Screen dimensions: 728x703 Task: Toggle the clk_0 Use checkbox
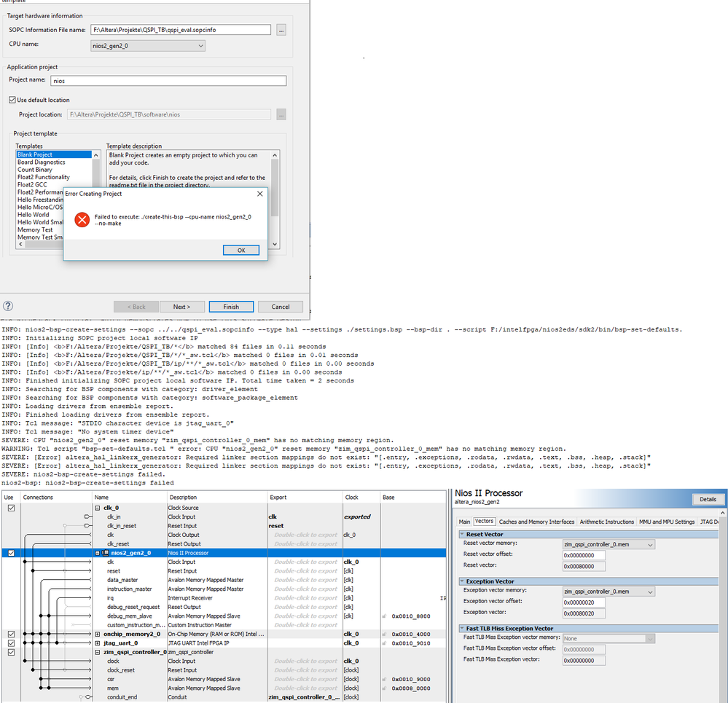[x=11, y=508]
